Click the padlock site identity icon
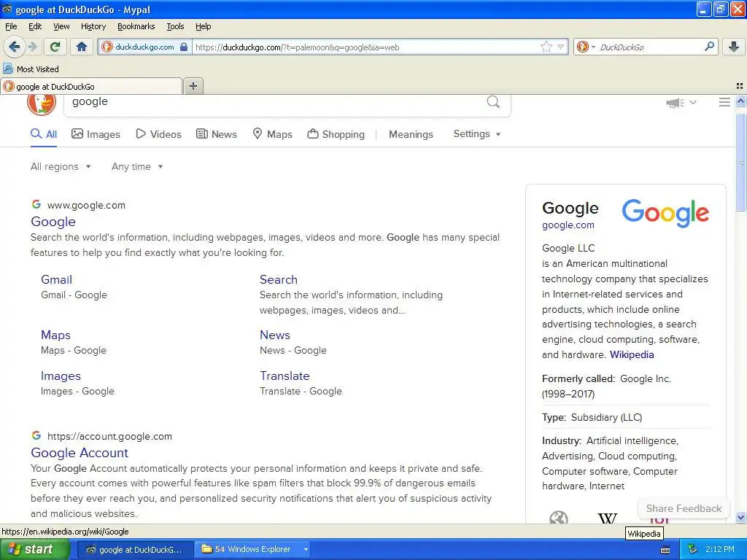The image size is (747, 560). [x=184, y=47]
